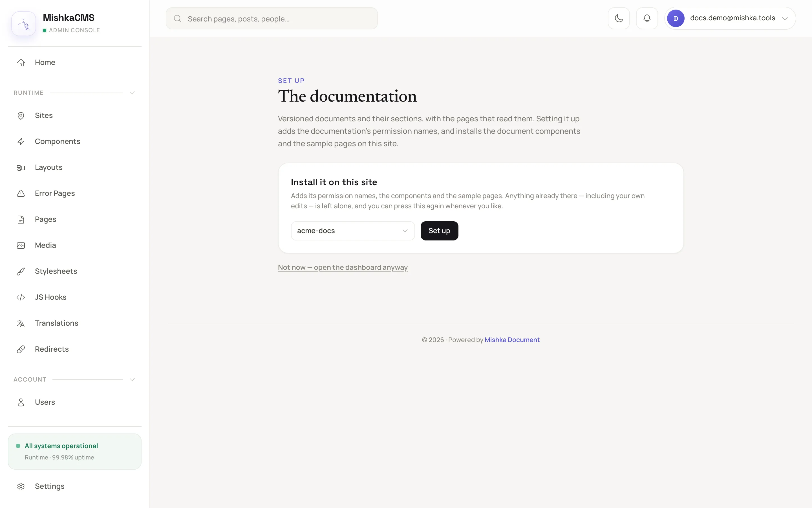
Task: Click the purple D user avatar
Action: pyautogui.click(x=676, y=18)
